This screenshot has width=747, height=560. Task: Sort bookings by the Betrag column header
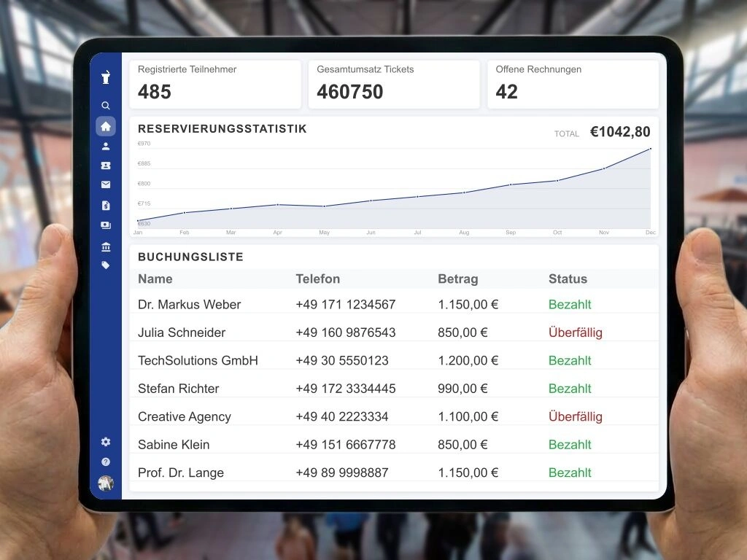point(458,279)
